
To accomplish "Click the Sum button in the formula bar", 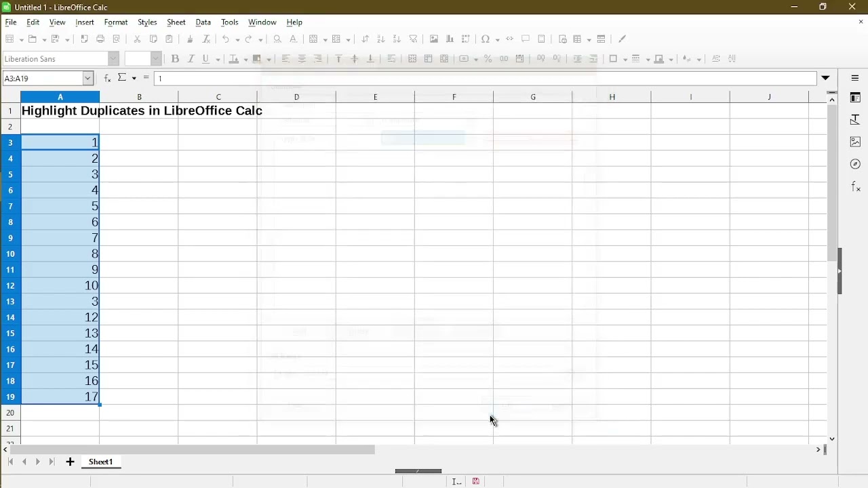I will tap(123, 78).
